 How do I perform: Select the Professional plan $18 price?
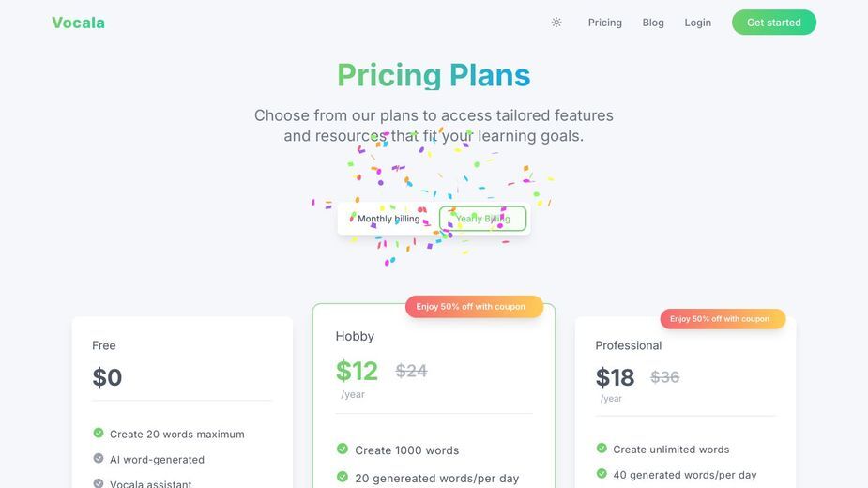pos(615,378)
